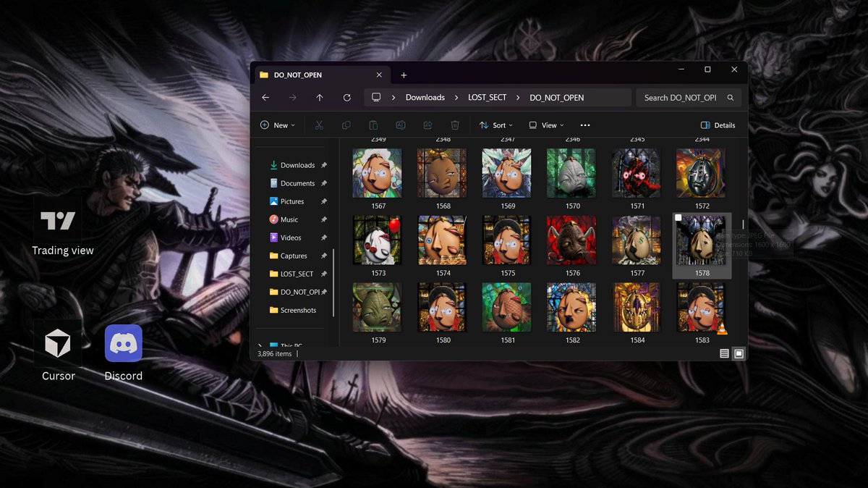Tick the checkbox on file 1578
Image resolution: width=868 pixels, height=488 pixels.
coord(678,218)
